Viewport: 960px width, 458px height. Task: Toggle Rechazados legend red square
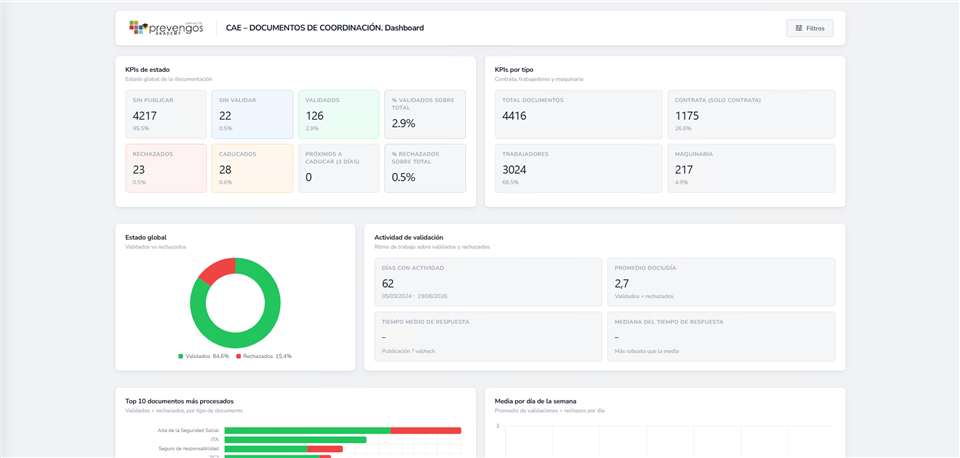tap(238, 356)
